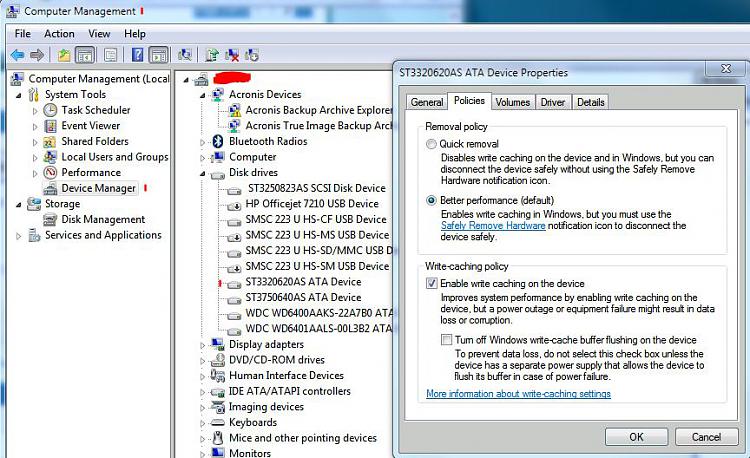
Task: Select the Computer Management (Local) root node
Action: click(x=99, y=79)
